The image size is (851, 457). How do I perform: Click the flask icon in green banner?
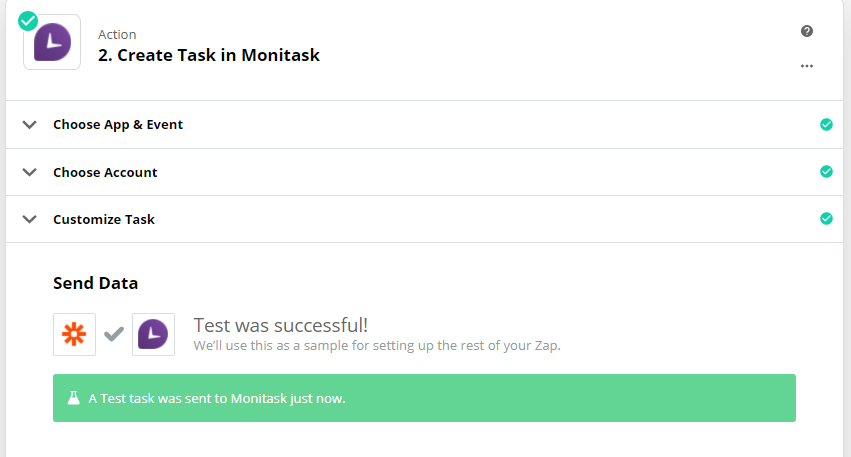pos(73,398)
